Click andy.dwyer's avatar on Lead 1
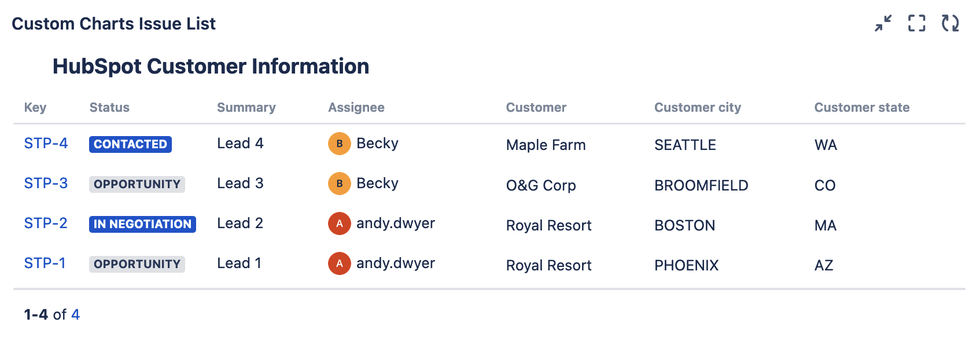980x337 pixels. [340, 263]
